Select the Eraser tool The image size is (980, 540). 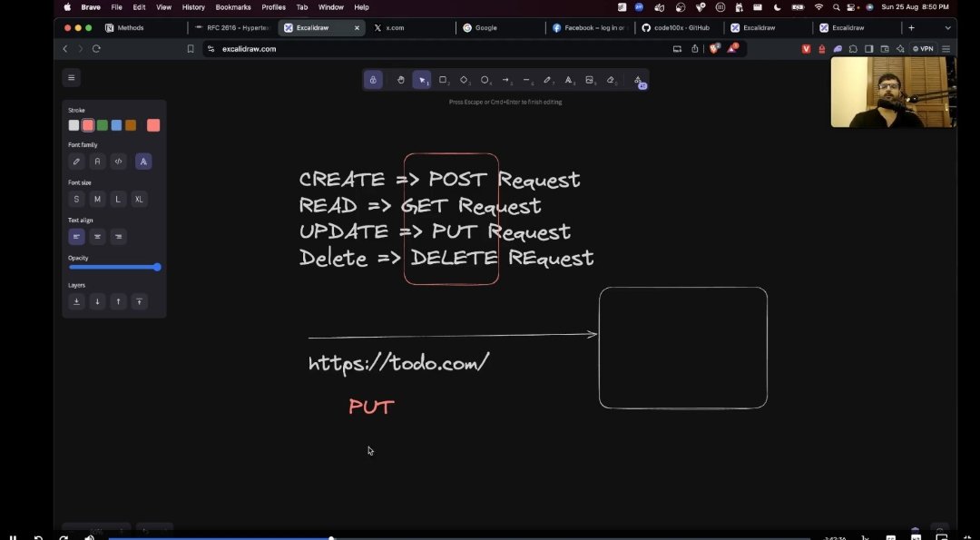tap(612, 80)
